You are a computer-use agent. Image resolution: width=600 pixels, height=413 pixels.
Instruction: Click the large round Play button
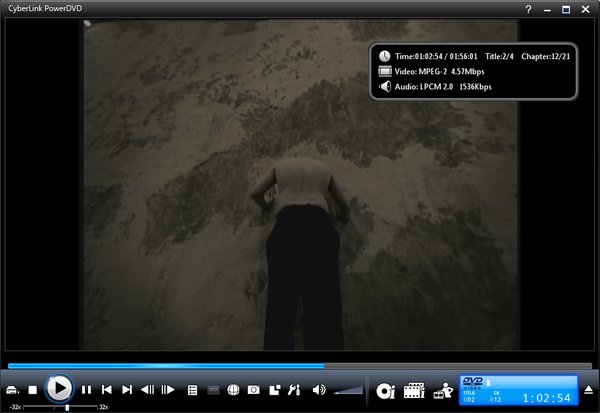click(x=59, y=389)
